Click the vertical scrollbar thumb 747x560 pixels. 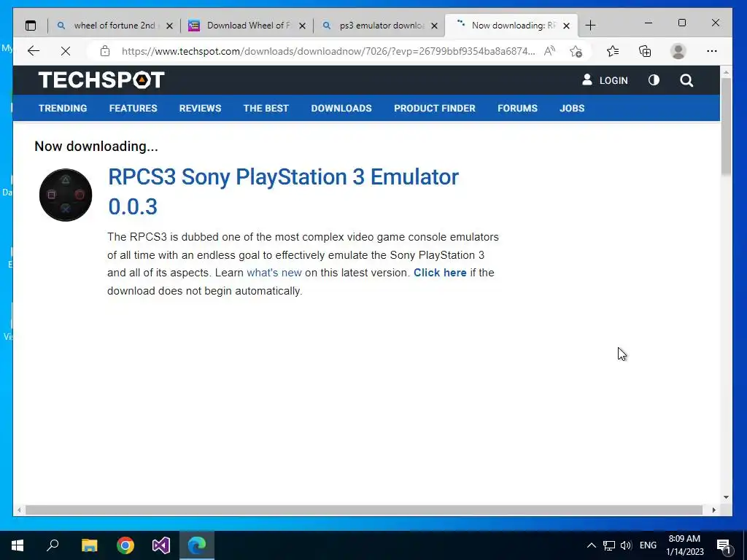click(726, 126)
